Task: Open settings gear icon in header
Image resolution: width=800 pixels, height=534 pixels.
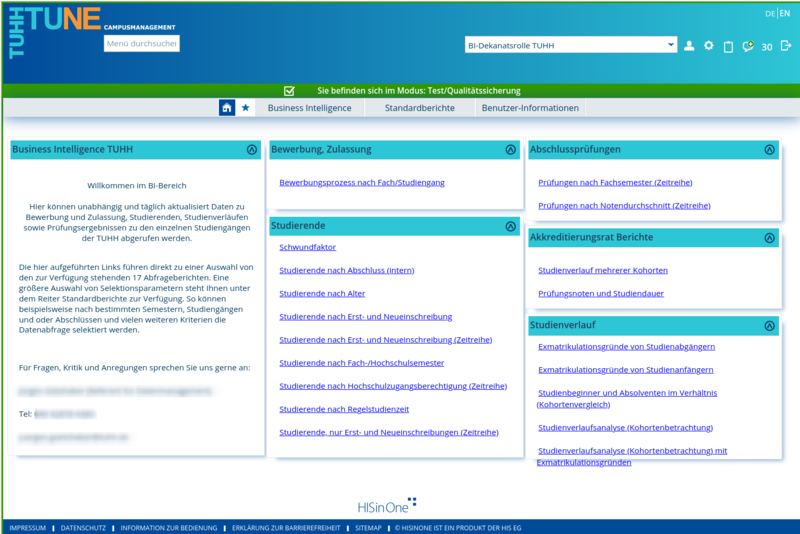Action: click(709, 46)
